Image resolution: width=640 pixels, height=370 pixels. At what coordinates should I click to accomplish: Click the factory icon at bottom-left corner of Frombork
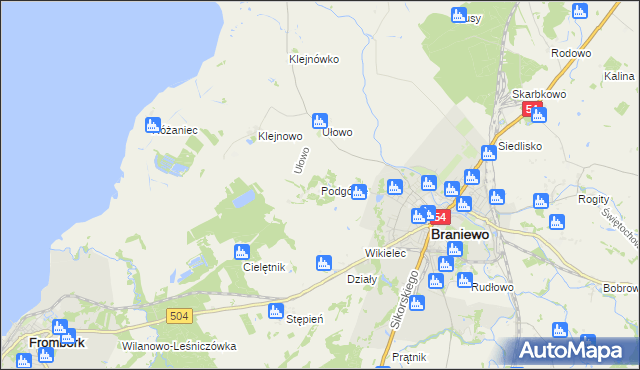(24, 361)
